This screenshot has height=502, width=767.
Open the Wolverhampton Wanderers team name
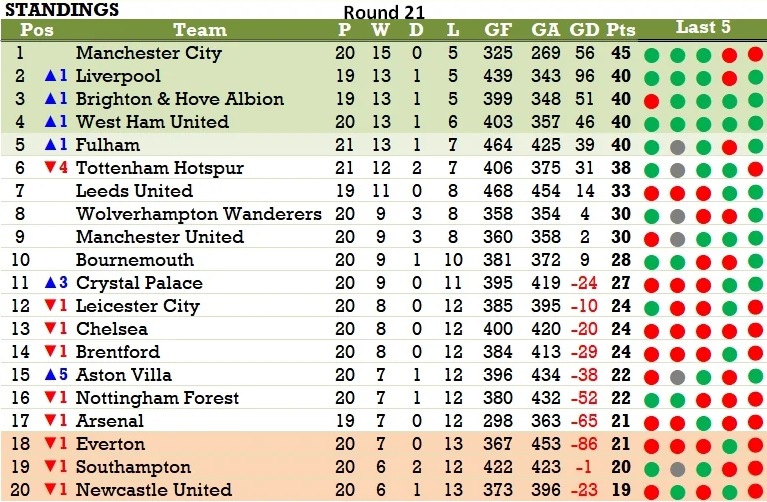199,214
